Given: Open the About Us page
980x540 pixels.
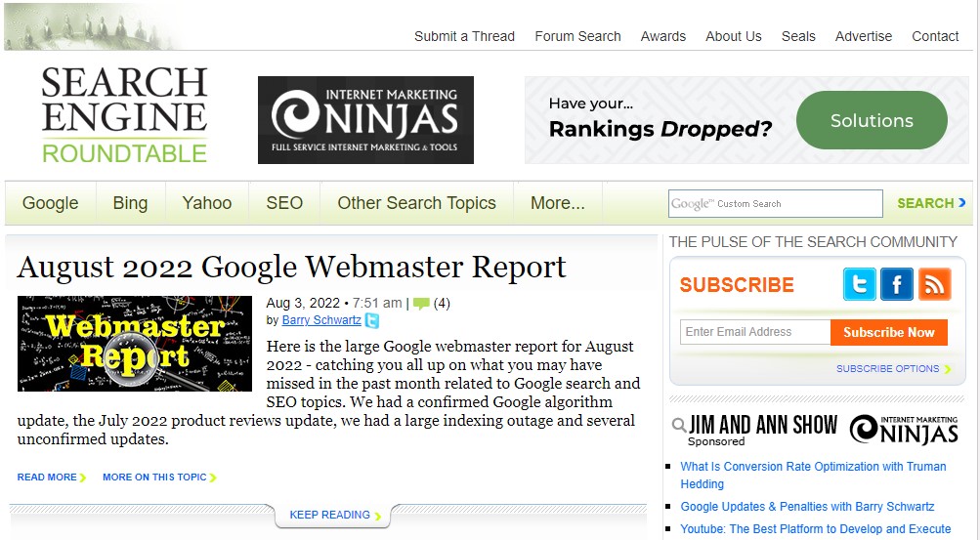Looking at the screenshot, I should point(734,36).
